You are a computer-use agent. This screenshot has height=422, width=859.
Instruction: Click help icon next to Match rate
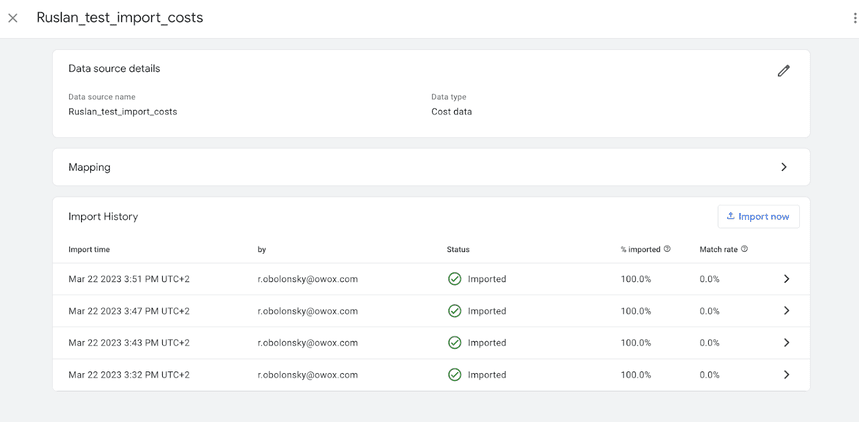pyautogui.click(x=744, y=249)
